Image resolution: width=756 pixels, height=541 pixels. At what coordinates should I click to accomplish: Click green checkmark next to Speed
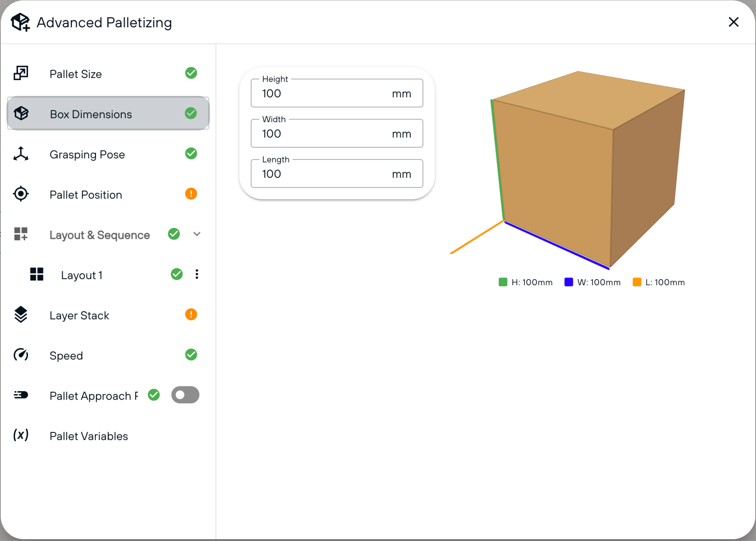(191, 355)
